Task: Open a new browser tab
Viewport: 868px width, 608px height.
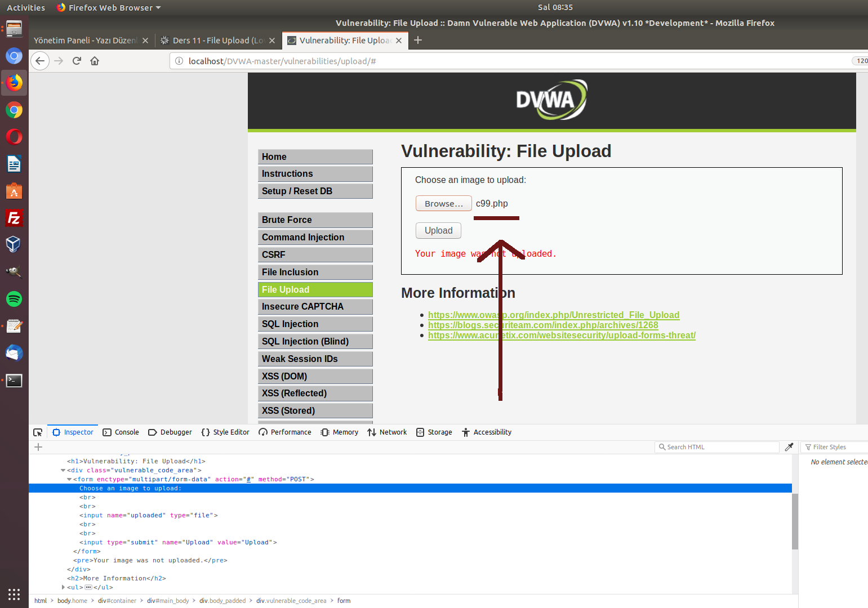Action: [418, 40]
